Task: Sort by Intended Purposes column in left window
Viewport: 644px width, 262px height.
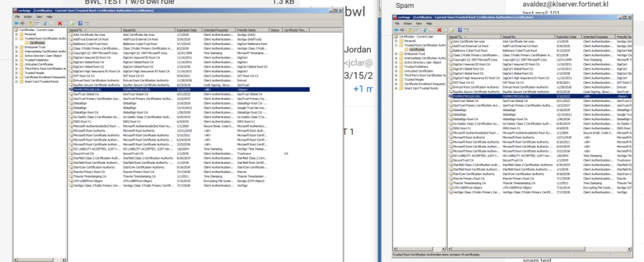Action: [219, 30]
